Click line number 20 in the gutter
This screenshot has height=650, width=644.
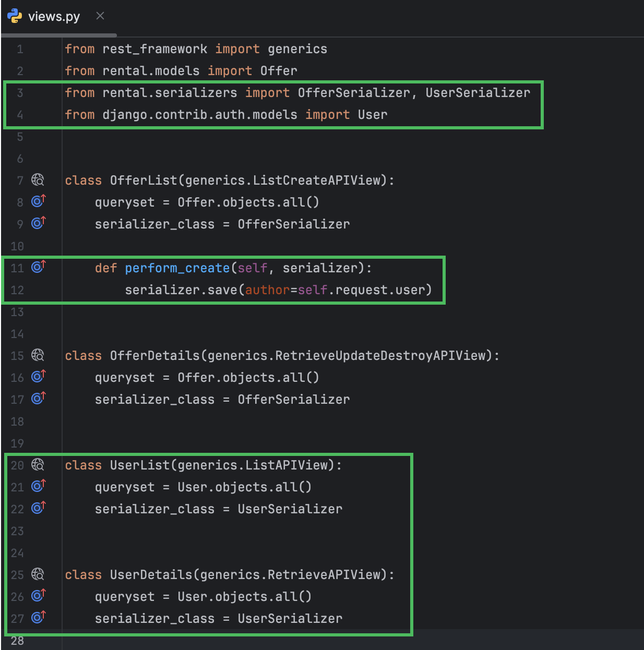point(17,465)
